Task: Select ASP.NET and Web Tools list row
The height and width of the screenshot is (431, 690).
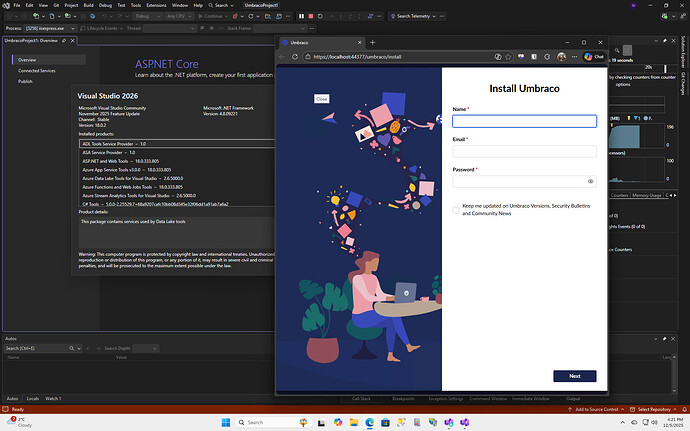Action: 176,161
